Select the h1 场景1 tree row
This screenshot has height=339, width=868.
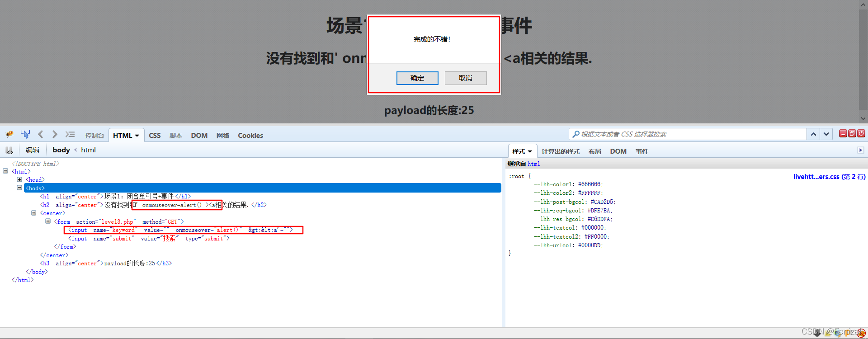tap(115, 196)
